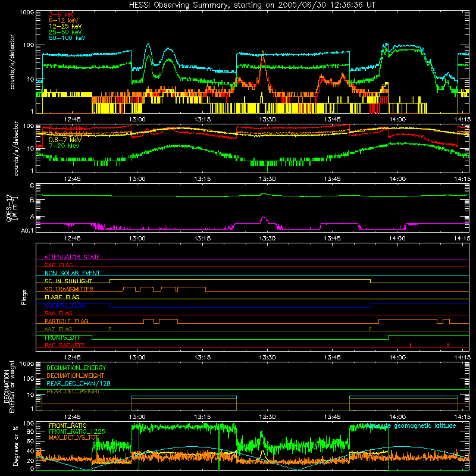Click the NON_SOLAR_EVENT flag label

tap(72, 273)
